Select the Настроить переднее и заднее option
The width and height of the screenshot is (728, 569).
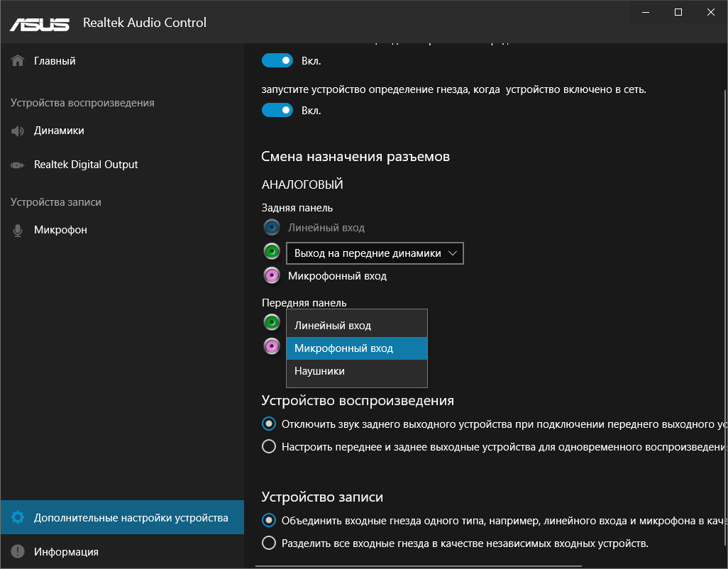[269, 447]
